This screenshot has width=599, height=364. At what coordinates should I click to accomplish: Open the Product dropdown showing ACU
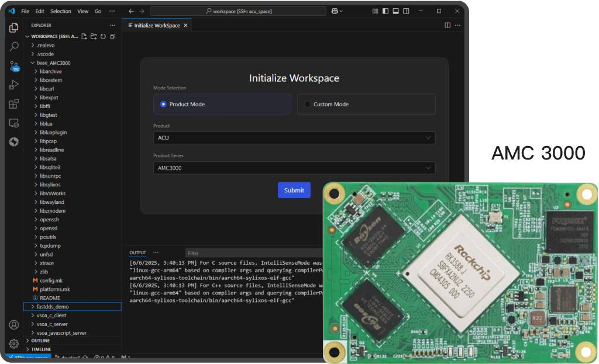coord(294,138)
